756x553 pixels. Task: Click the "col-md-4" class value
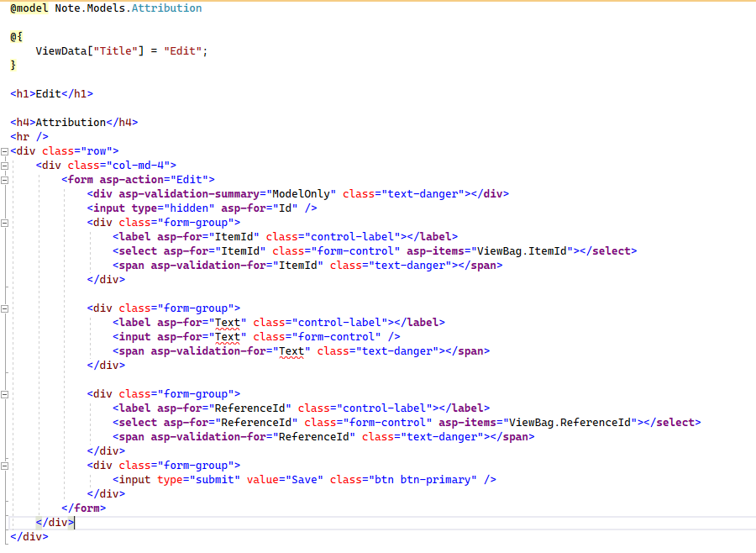tap(138, 165)
